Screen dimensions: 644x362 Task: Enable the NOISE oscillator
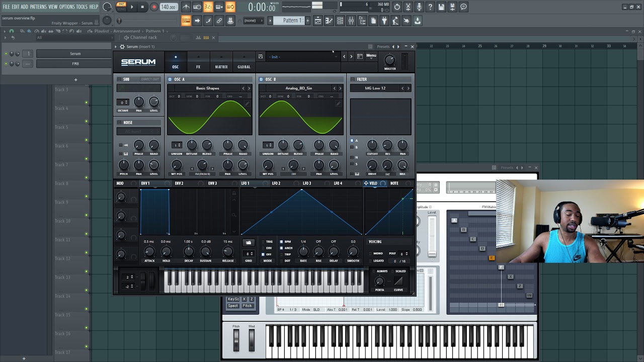tap(119, 122)
